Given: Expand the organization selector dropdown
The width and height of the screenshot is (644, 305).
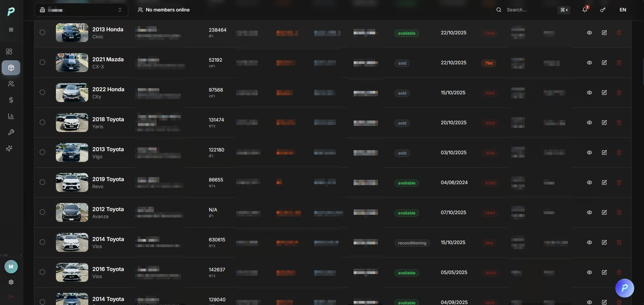Looking at the screenshot, I should click(x=81, y=10).
